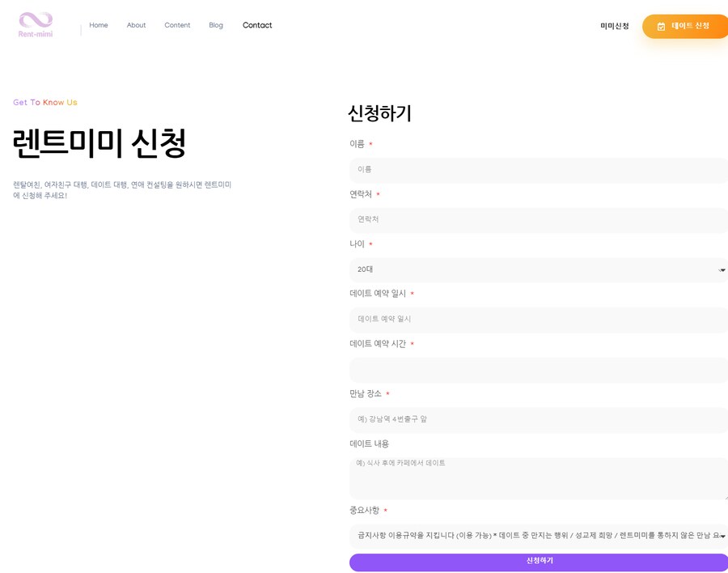Open the About page from the navbar
The width and height of the screenshot is (728, 573).
pos(136,25)
